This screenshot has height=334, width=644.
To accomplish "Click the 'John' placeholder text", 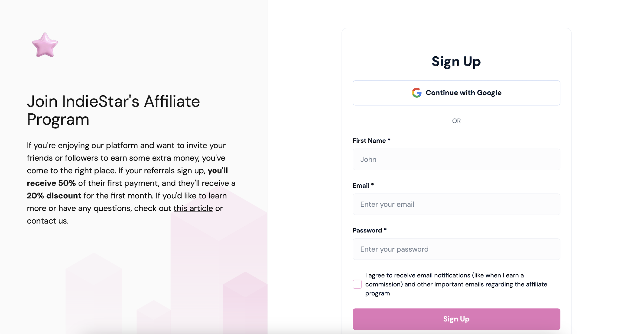I will pyautogui.click(x=368, y=159).
